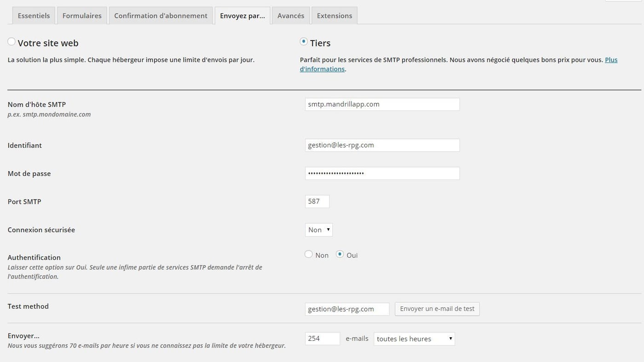Screen dimensions: 644x362
Task: Select the Identifiant text field
Action: coord(382,145)
